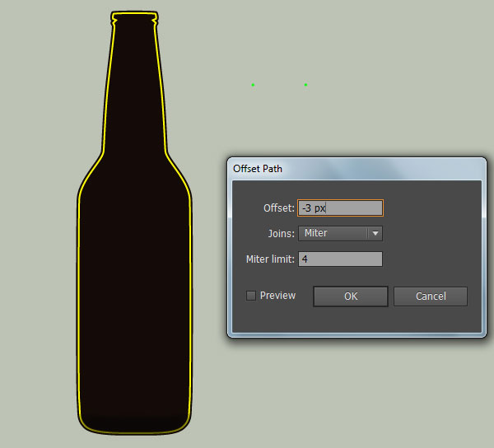Open the Joins dropdown showing Miter
Viewport: 494px width, 448px height.
click(x=340, y=233)
